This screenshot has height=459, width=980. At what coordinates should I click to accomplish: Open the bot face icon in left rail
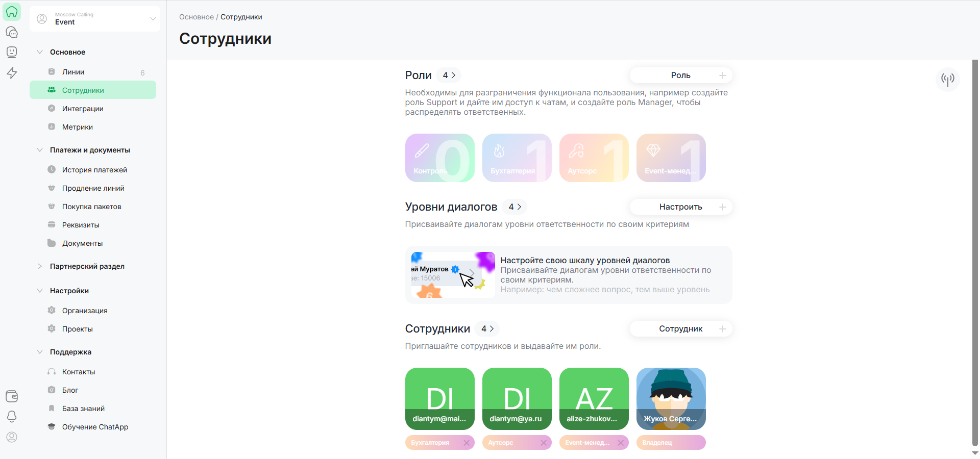click(x=12, y=52)
